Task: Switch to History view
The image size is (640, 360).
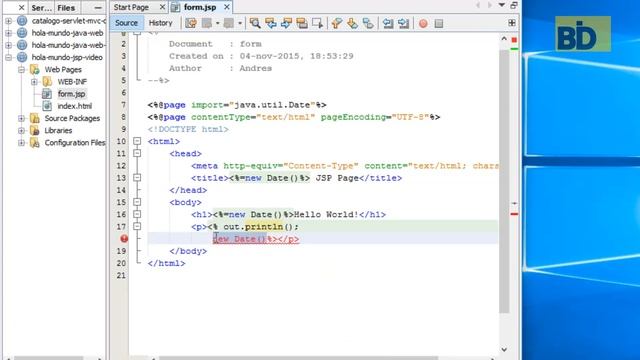Action: (160, 23)
